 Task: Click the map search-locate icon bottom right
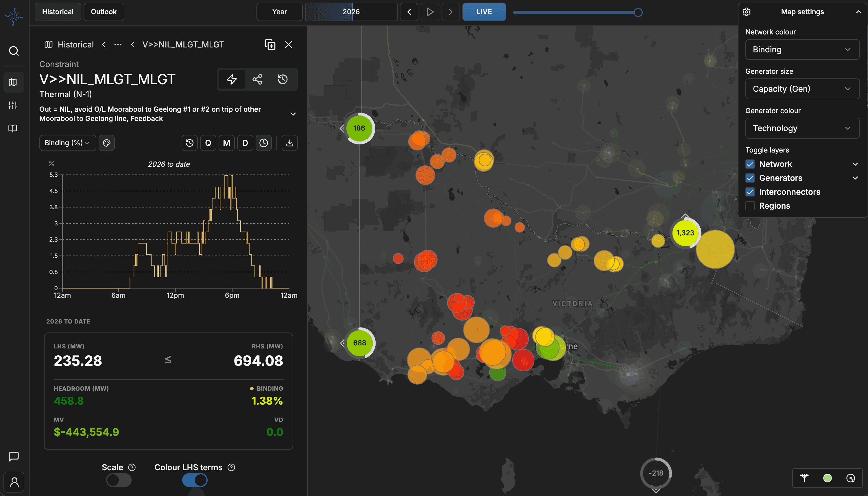[x=851, y=478]
